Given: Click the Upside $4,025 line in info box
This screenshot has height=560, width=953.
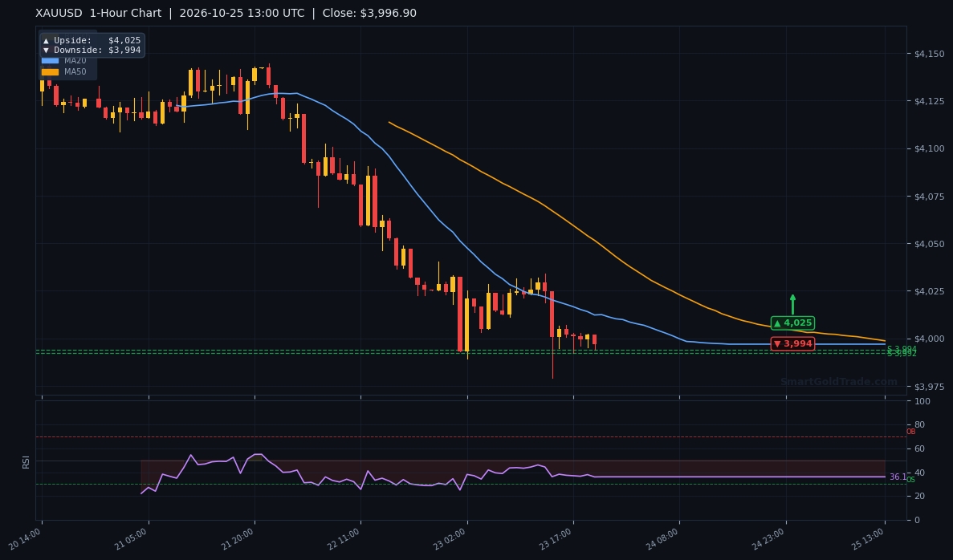Looking at the screenshot, I should (92, 41).
